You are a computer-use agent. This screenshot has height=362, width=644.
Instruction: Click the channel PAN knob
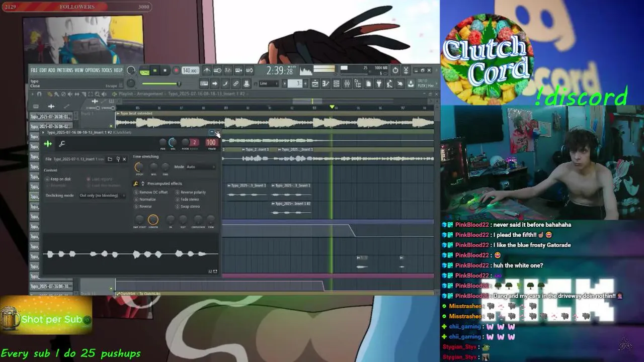pyautogui.click(x=163, y=142)
